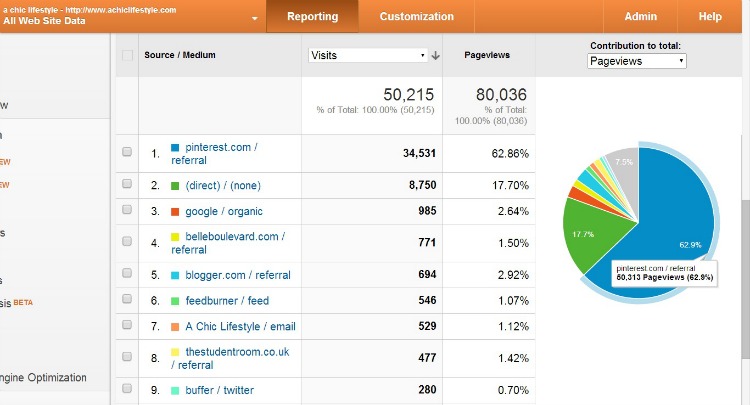Click the yellow belleboulevard.com color square
Image resolution: width=750 pixels, height=405 pixels.
pos(175,237)
